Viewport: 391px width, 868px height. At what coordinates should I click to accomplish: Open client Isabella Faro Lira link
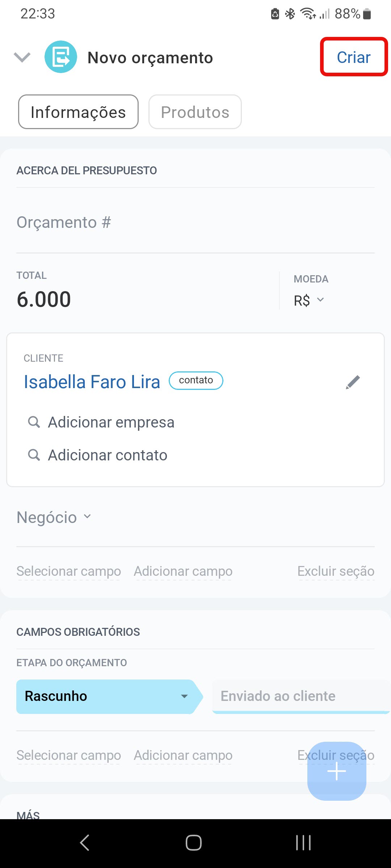92,382
